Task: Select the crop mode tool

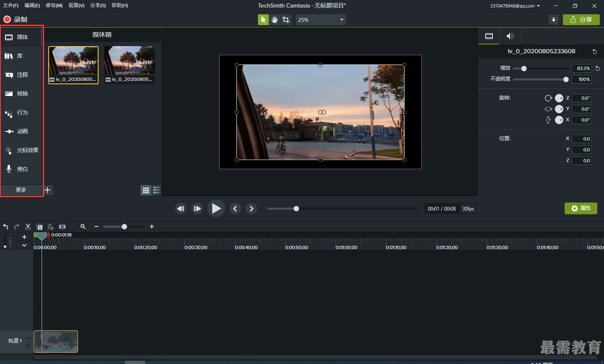Action: pos(286,20)
